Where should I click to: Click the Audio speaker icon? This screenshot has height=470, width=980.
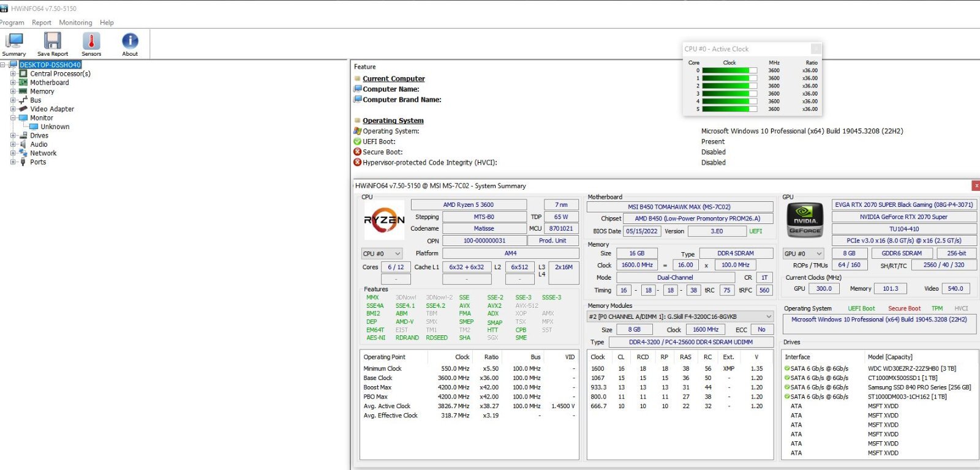[23, 144]
